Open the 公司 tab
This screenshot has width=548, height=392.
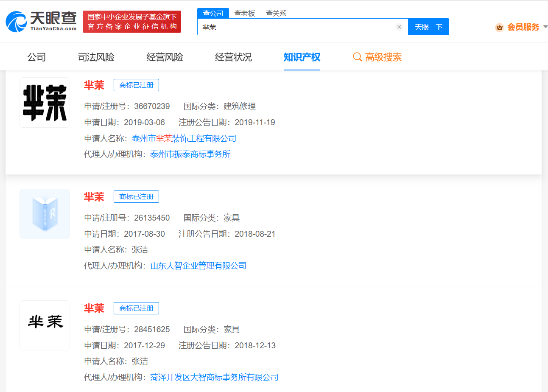36,57
